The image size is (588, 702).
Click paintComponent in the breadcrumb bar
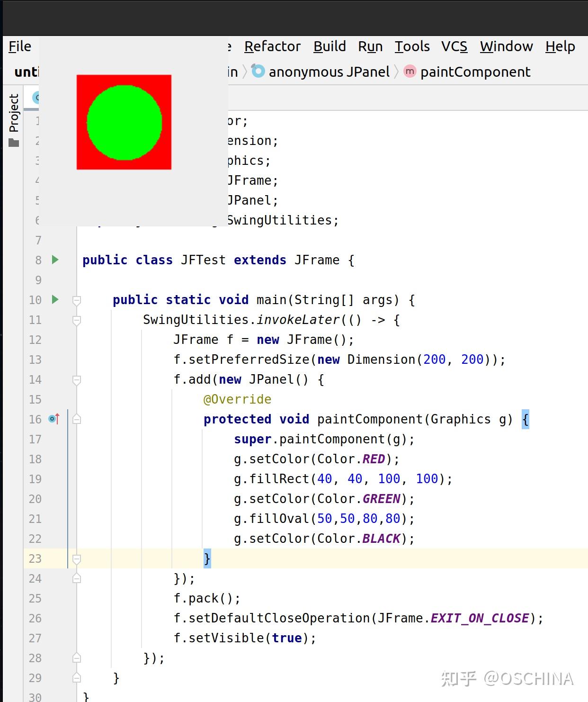pos(475,72)
